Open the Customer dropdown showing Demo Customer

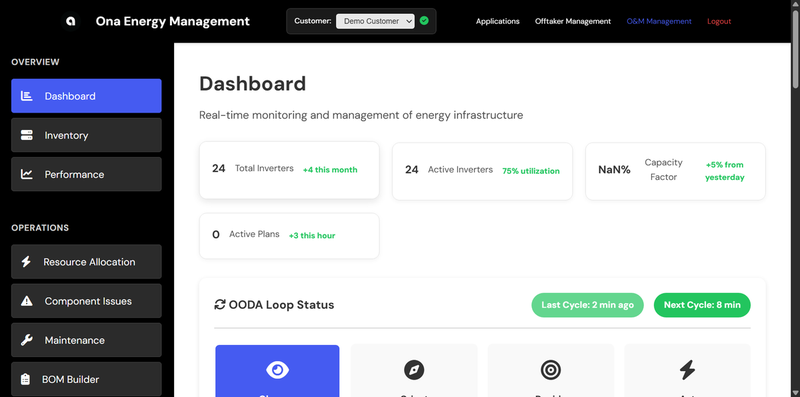(375, 21)
